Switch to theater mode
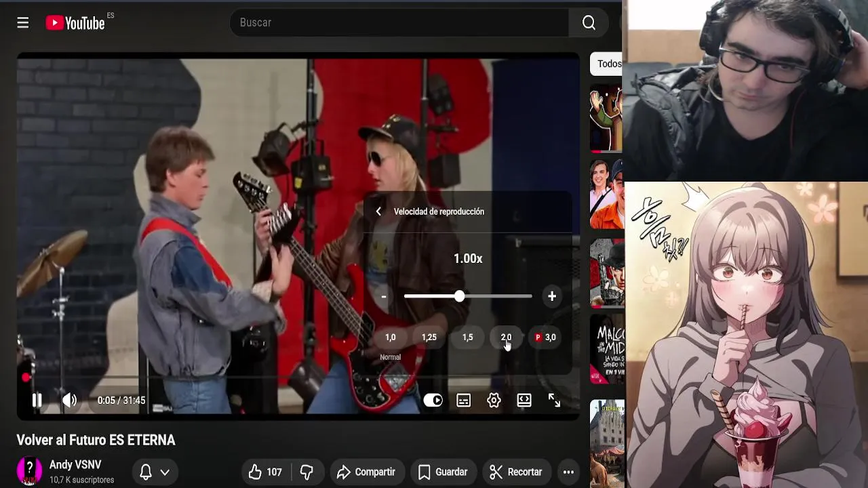 [524, 401]
